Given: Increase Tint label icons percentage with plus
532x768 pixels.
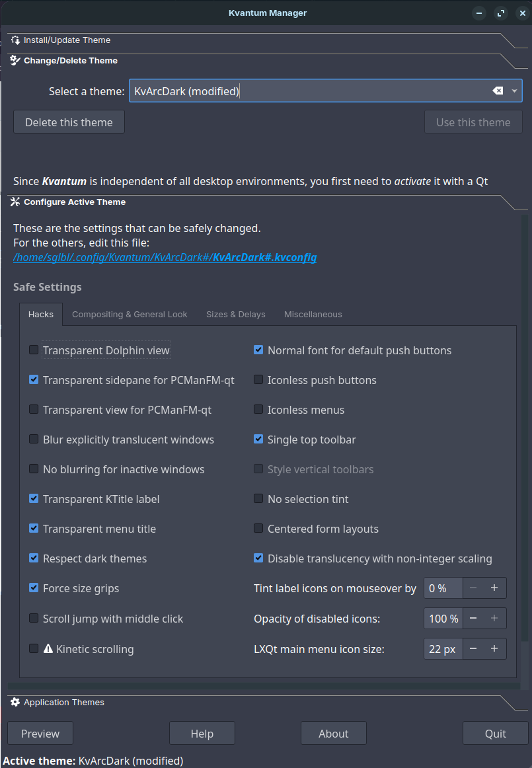Looking at the screenshot, I should point(494,588).
